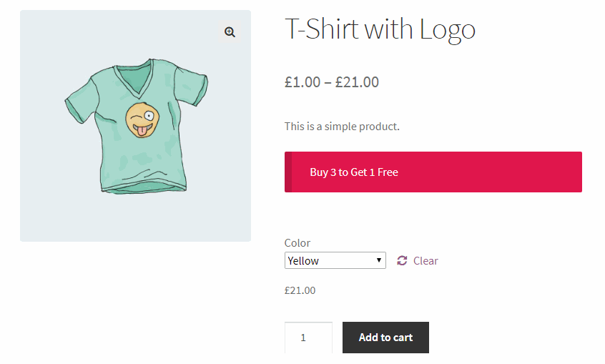Click the Clear link to reset the color
605x364 pixels.
tap(426, 261)
